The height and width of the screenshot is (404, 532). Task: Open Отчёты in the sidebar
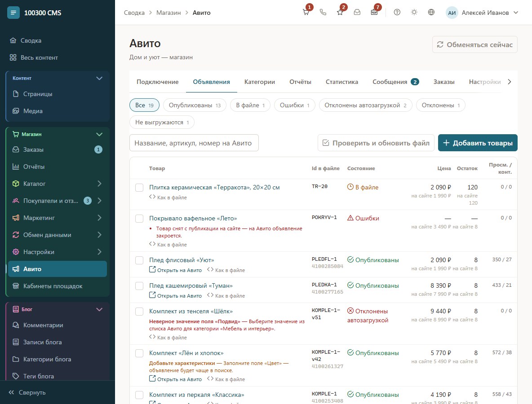(58, 167)
